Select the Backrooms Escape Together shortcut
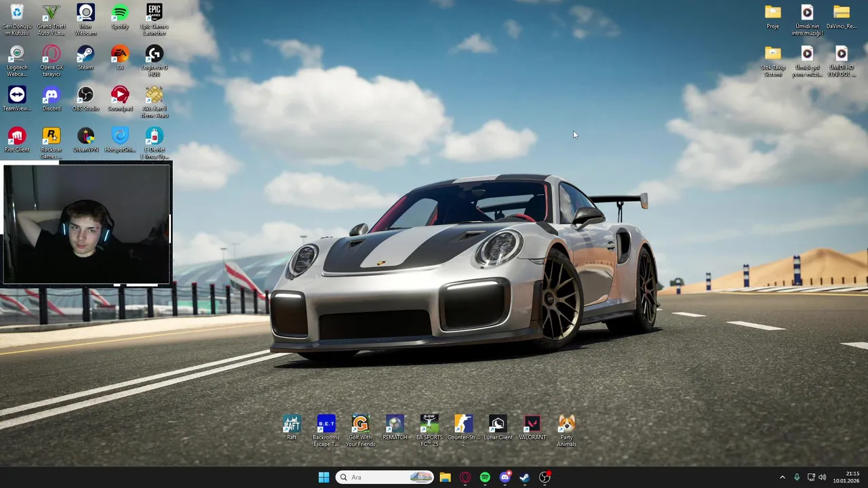The width and height of the screenshot is (868, 488). tap(326, 431)
